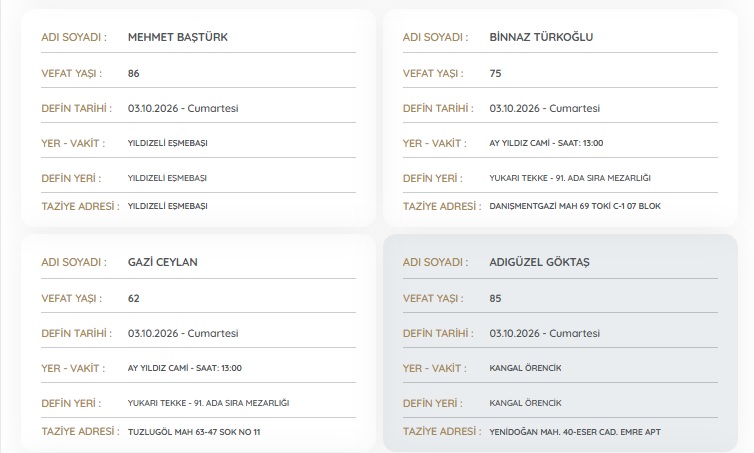Select address DANIŞMENTGAZİ MAH 69 TOKİ C-1 07 BLOK

click(x=575, y=206)
